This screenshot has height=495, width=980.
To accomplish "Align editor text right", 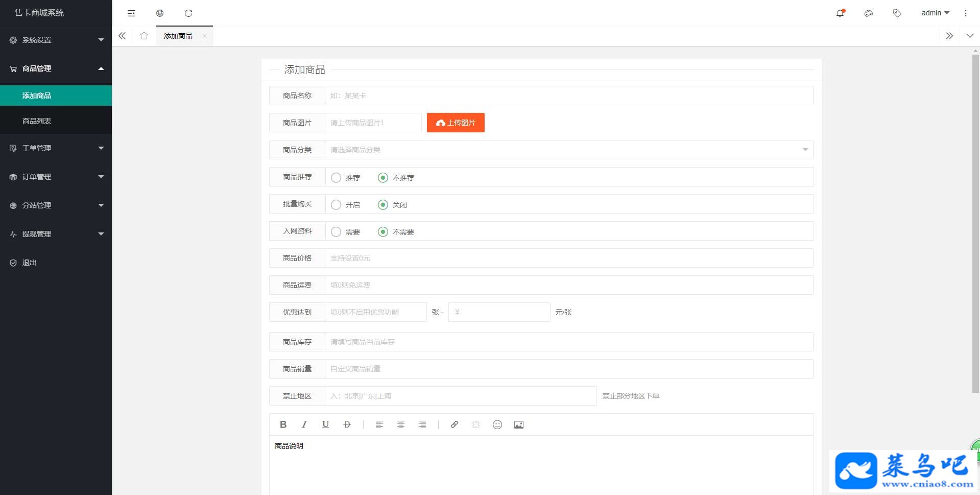I will (422, 425).
